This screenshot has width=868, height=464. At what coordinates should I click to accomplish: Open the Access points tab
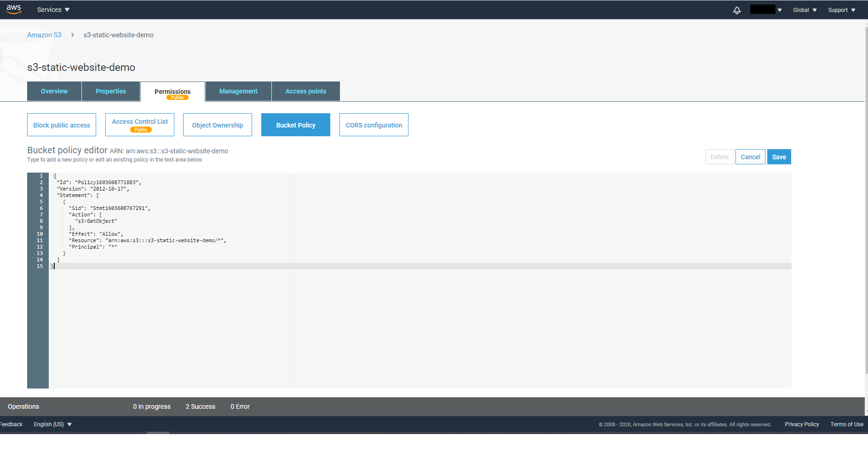306,91
